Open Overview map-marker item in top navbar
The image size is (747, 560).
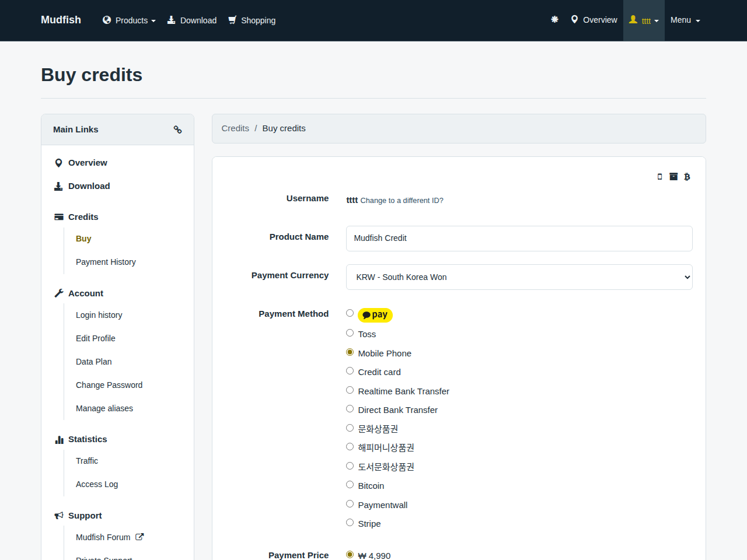point(594,20)
